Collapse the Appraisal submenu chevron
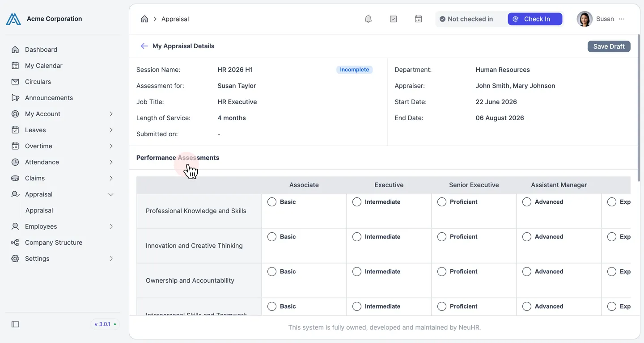 tap(111, 194)
